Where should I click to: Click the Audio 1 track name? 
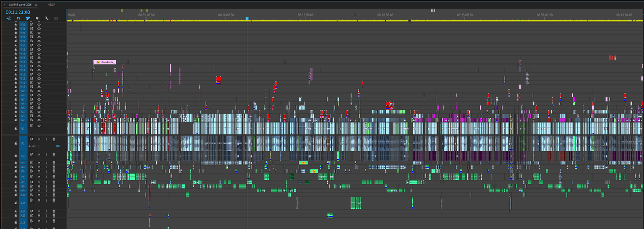click(x=33, y=146)
